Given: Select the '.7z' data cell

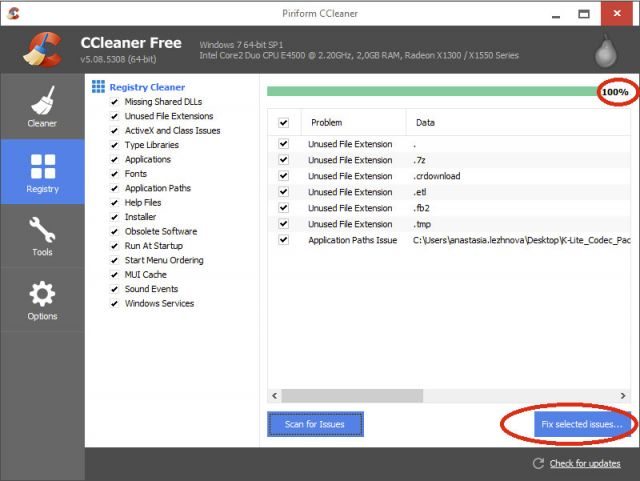Looking at the screenshot, I should (x=419, y=160).
